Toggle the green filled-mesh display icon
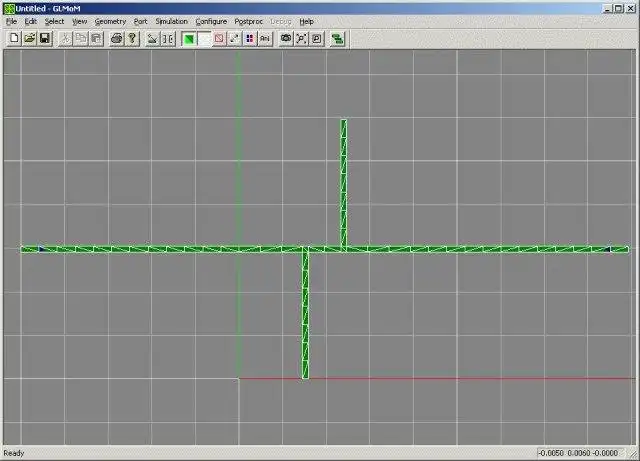The height and width of the screenshot is (461, 640). (189, 39)
